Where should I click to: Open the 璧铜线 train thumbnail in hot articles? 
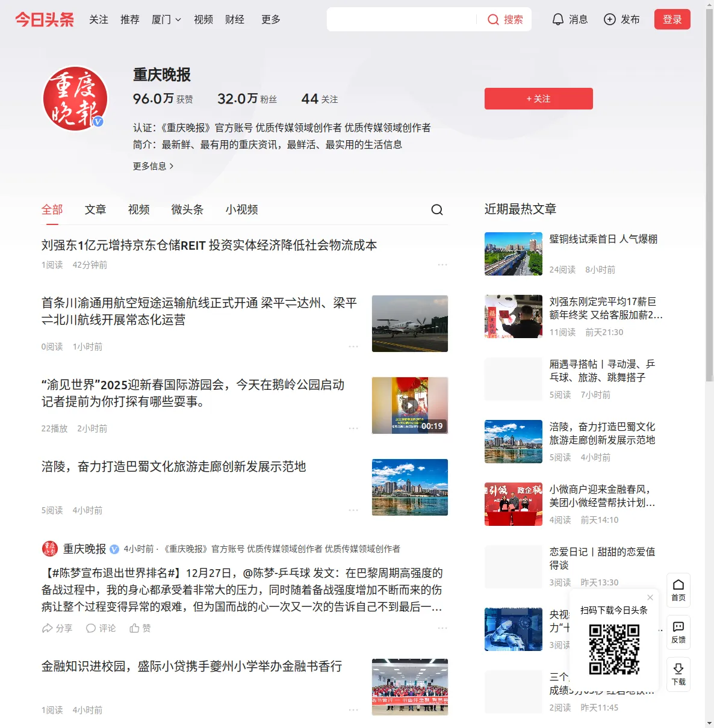tap(514, 254)
